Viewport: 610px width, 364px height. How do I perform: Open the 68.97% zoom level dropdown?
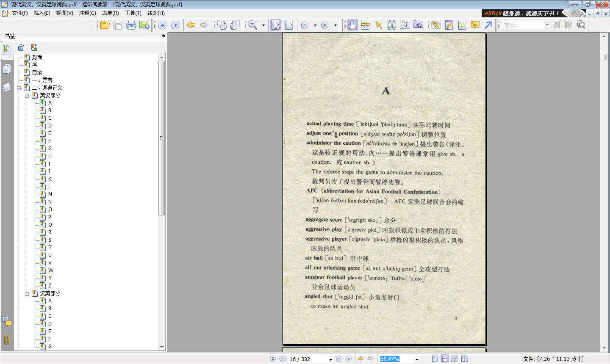pyautogui.click(x=417, y=359)
